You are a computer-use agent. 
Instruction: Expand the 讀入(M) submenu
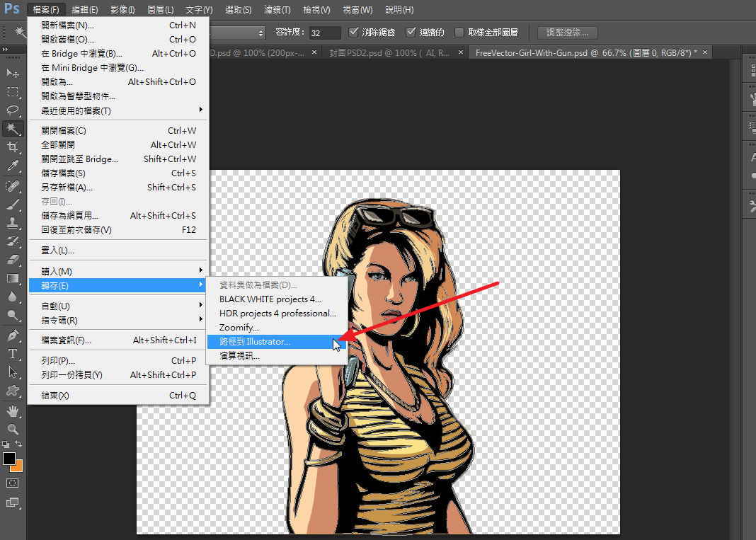point(118,272)
